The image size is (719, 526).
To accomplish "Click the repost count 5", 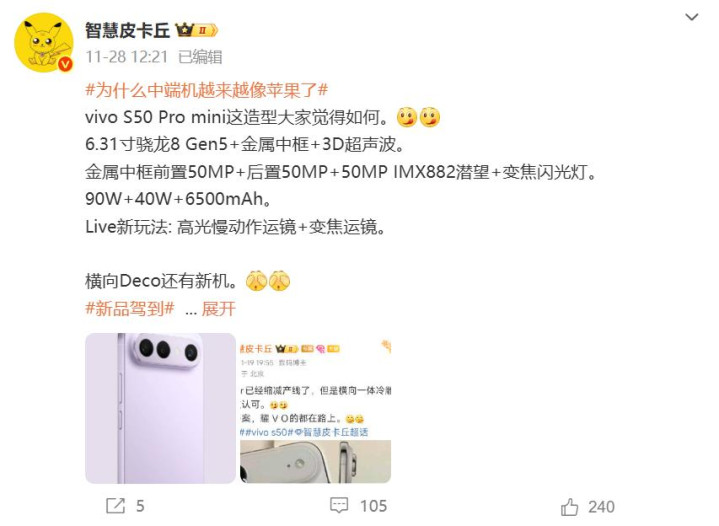I will tap(140, 506).
